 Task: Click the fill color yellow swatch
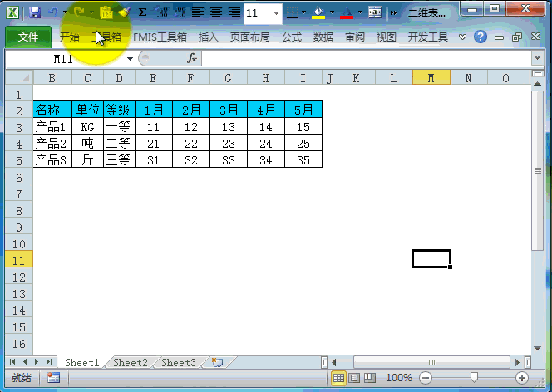coord(318,12)
